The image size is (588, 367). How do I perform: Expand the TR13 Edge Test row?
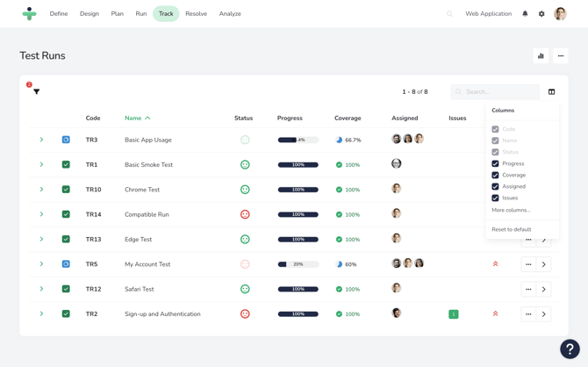(41, 239)
